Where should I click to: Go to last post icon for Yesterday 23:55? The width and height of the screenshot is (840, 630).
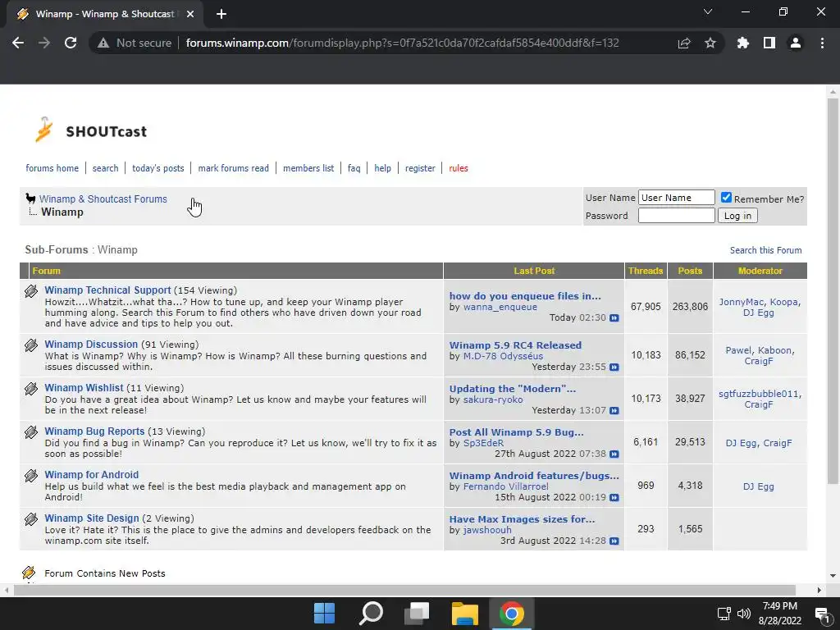coord(614,367)
